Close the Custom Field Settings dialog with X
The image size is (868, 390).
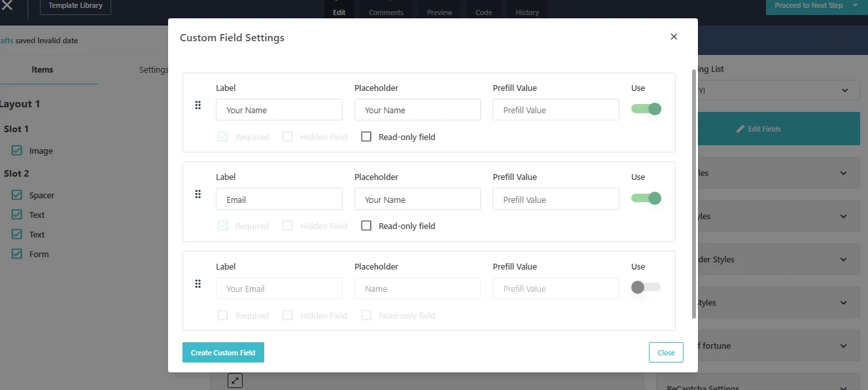coord(674,37)
